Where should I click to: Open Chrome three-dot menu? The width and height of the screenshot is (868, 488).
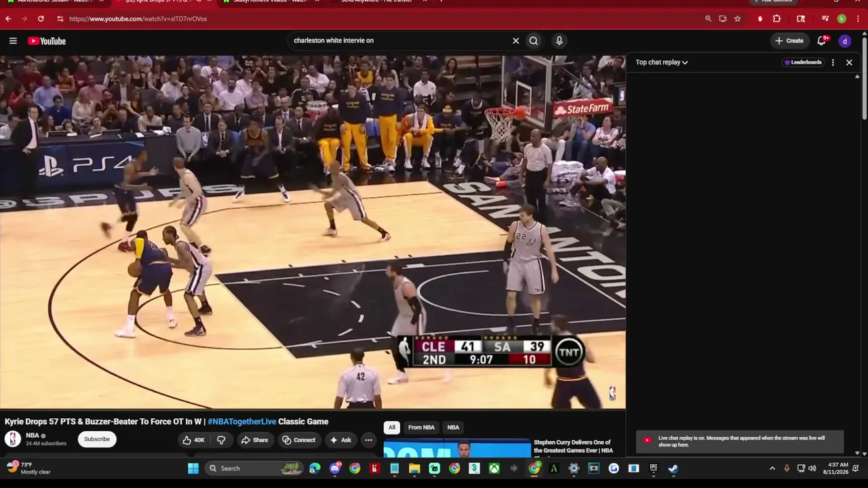click(858, 19)
